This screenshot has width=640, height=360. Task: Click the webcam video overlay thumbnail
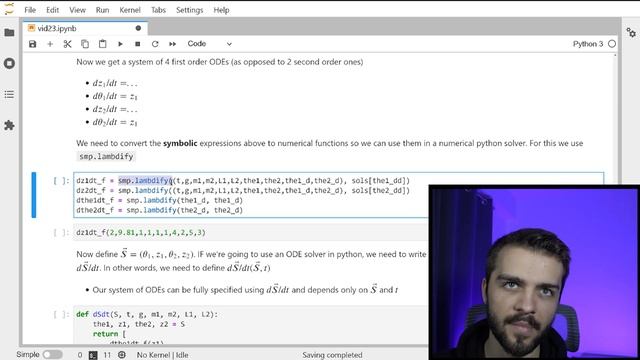pos(534,272)
